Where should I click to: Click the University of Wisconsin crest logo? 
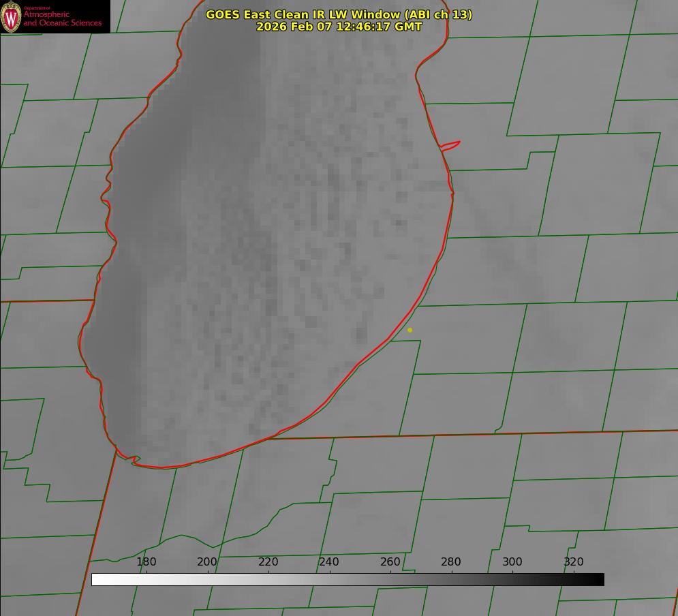tap(11, 16)
